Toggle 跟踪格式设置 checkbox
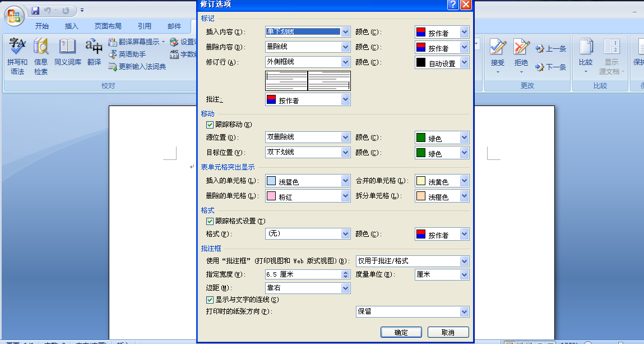The image size is (644, 344). point(210,221)
